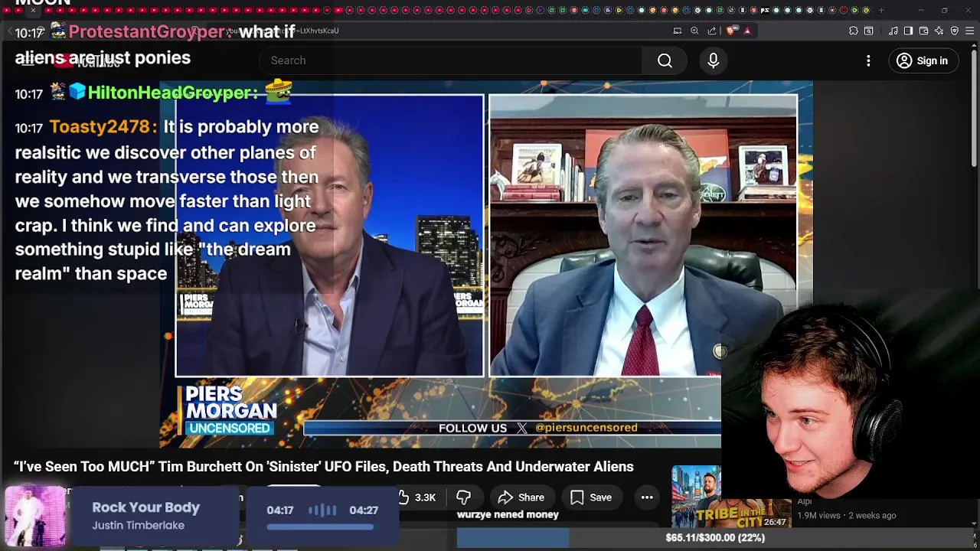
Task: Open the Share dialog for this video
Action: click(521, 497)
